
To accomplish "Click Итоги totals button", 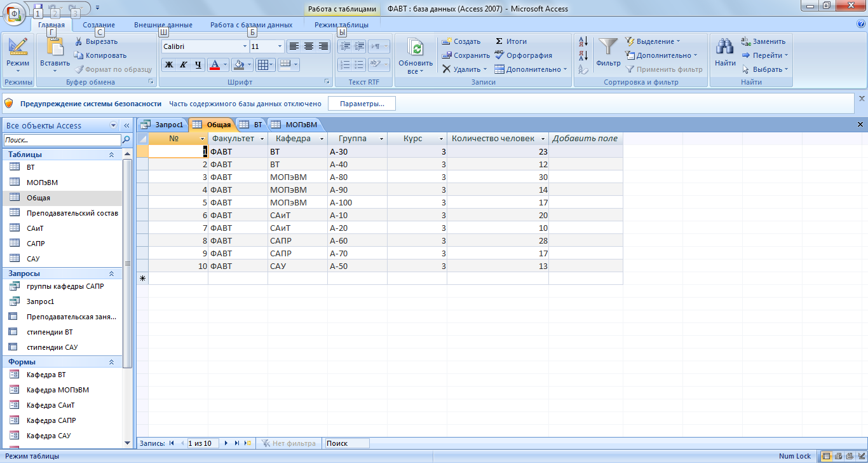I will pyautogui.click(x=511, y=41).
